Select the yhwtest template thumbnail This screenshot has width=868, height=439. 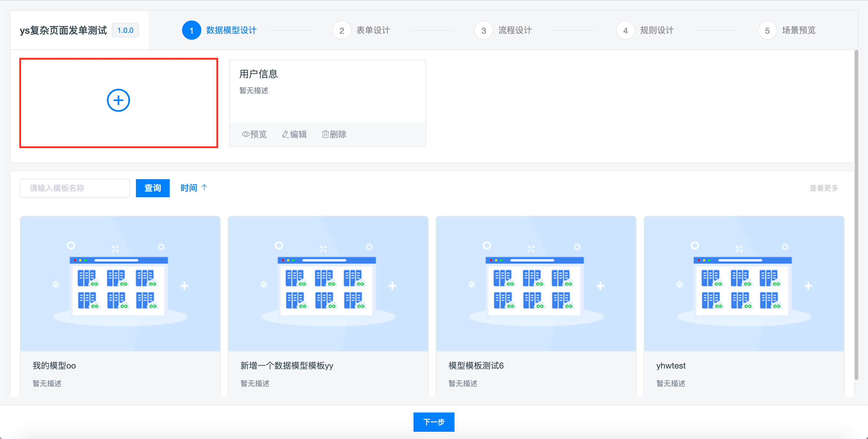point(744,283)
